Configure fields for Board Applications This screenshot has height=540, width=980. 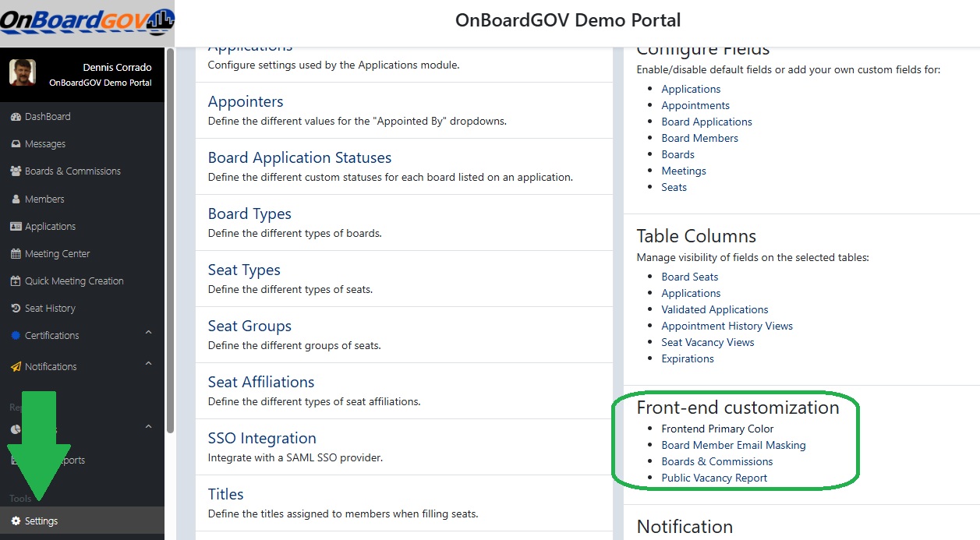[x=707, y=122]
